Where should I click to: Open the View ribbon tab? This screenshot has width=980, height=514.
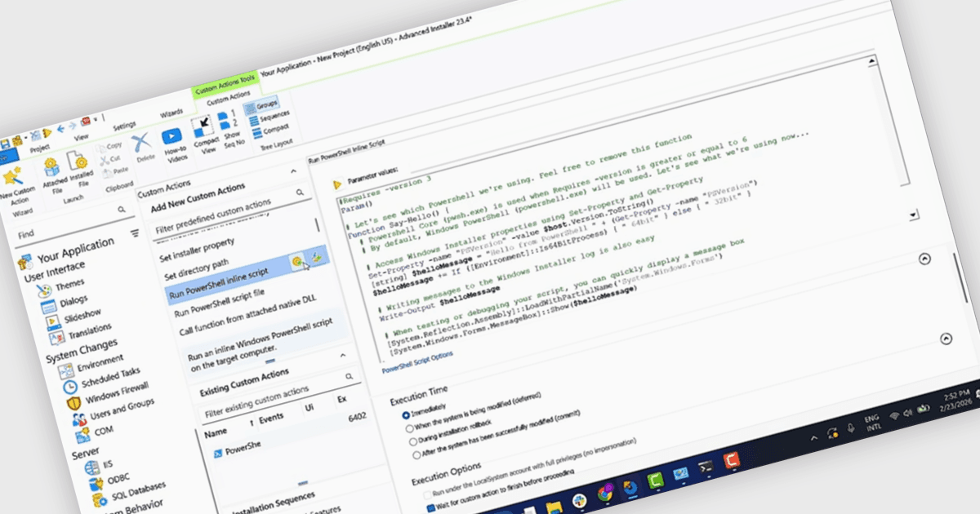click(x=82, y=138)
